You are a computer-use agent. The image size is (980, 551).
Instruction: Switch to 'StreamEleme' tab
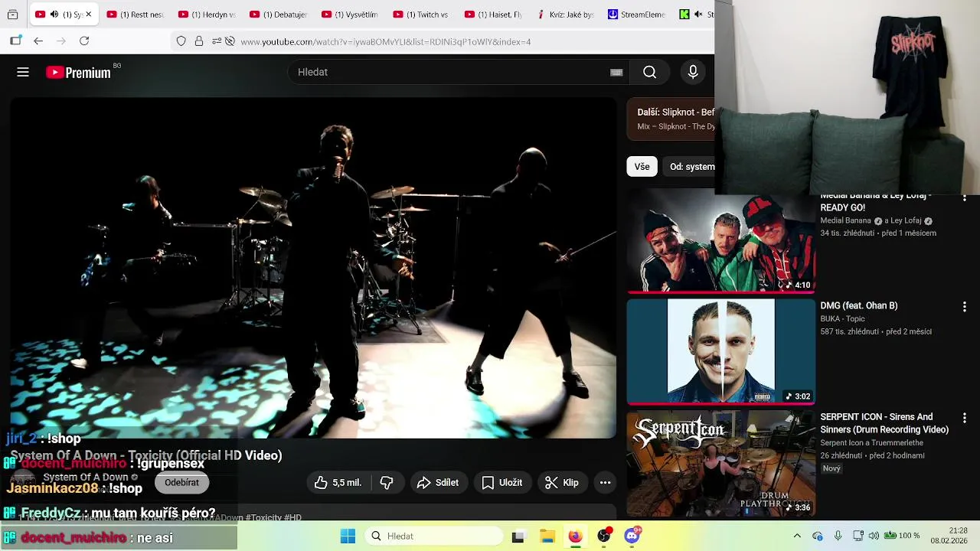pyautogui.click(x=636, y=15)
